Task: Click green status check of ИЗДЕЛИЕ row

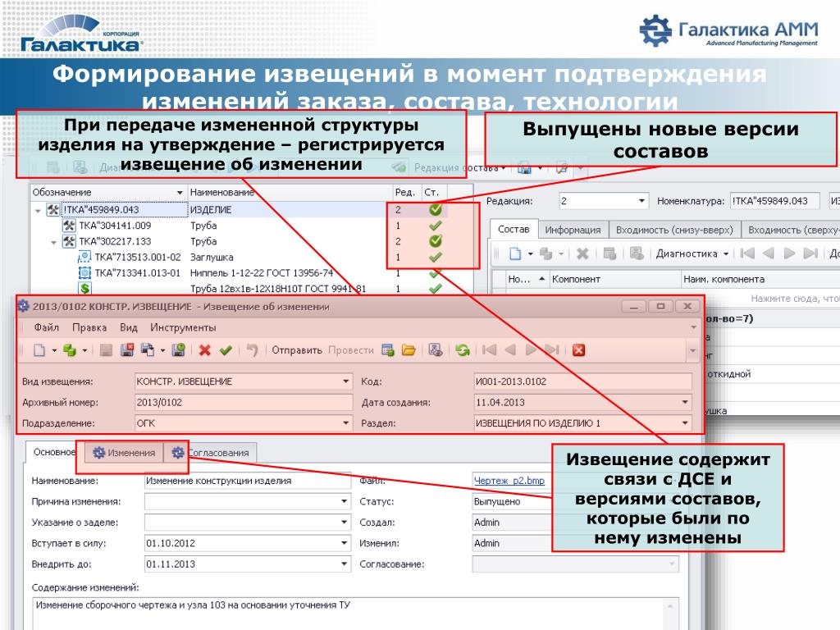Action: (x=436, y=209)
